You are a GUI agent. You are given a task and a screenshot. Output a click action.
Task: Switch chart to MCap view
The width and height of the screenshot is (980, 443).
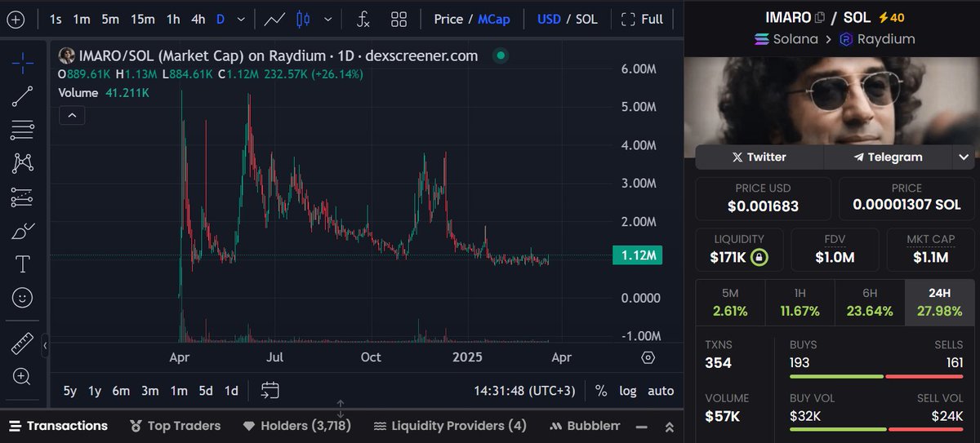click(493, 19)
